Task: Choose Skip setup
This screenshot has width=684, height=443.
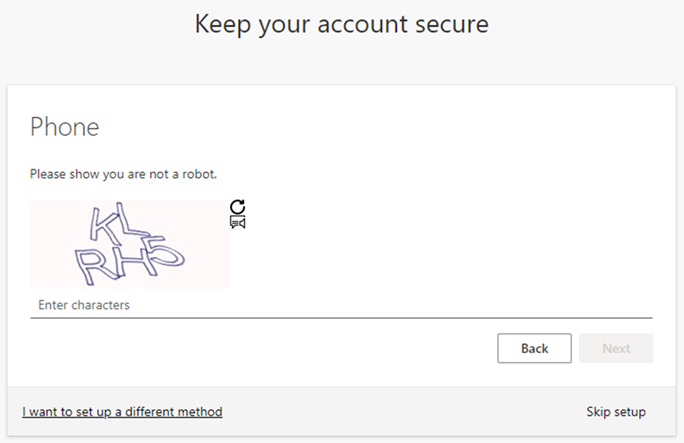Action: (615, 412)
